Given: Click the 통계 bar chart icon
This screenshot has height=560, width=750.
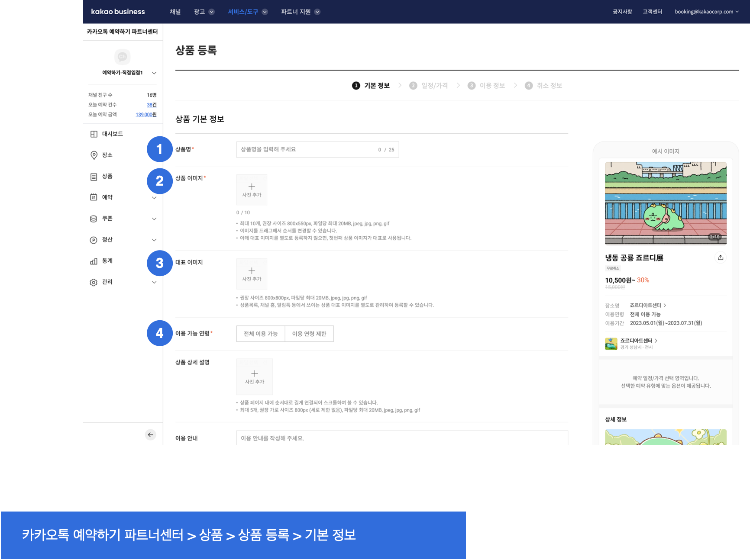Looking at the screenshot, I should 94,261.
